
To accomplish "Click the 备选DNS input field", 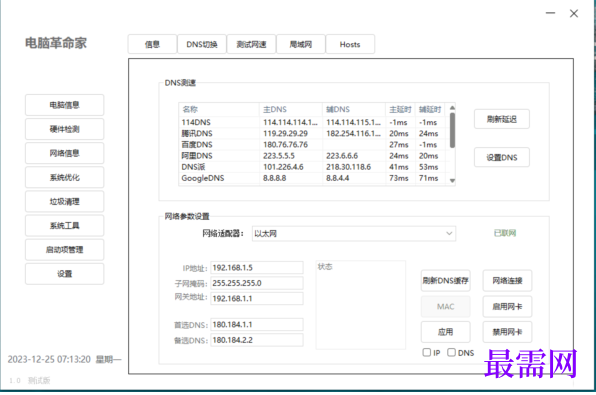I will point(257,340).
